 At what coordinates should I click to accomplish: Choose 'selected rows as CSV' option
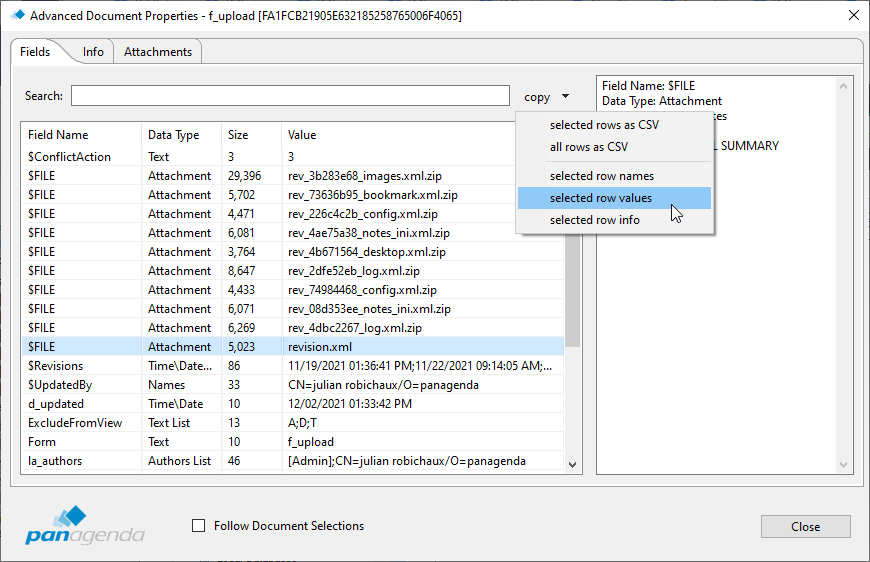tap(604, 125)
